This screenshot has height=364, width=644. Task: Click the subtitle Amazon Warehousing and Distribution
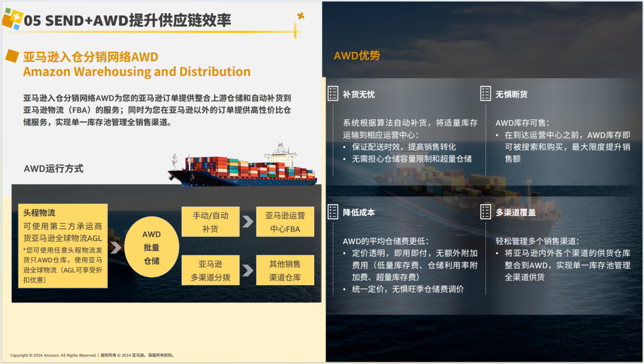coord(137,72)
